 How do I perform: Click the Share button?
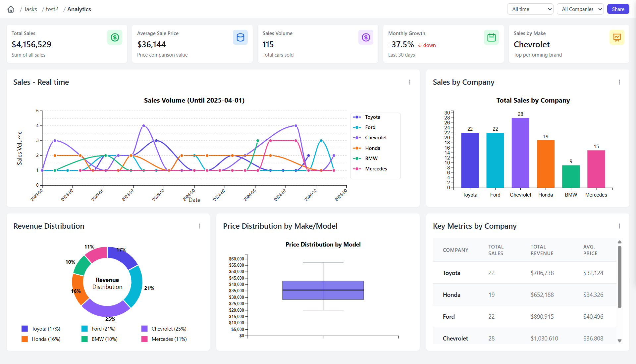point(618,9)
